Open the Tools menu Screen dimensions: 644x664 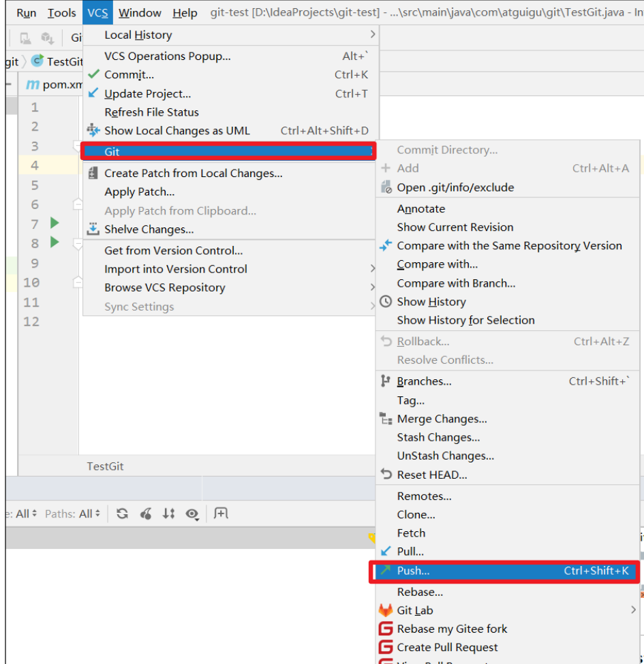tap(61, 13)
